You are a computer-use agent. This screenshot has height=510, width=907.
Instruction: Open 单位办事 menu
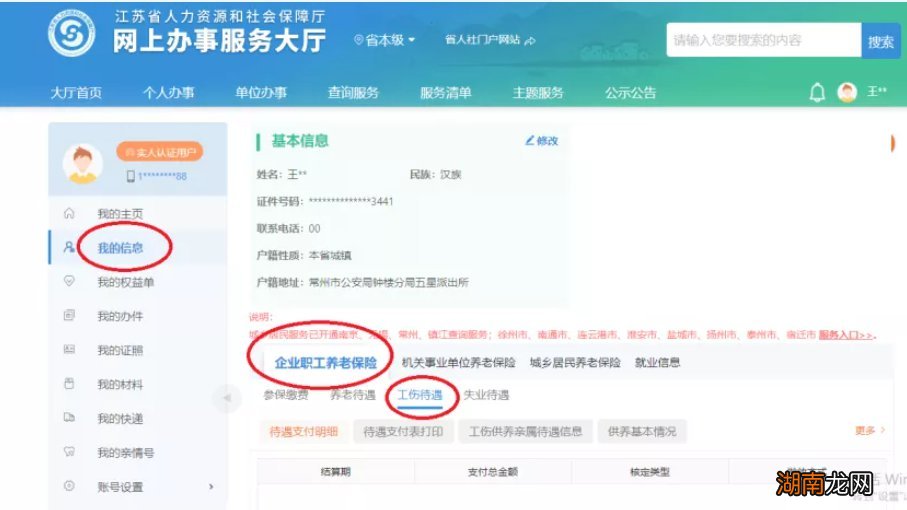click(x=261, y=93)
